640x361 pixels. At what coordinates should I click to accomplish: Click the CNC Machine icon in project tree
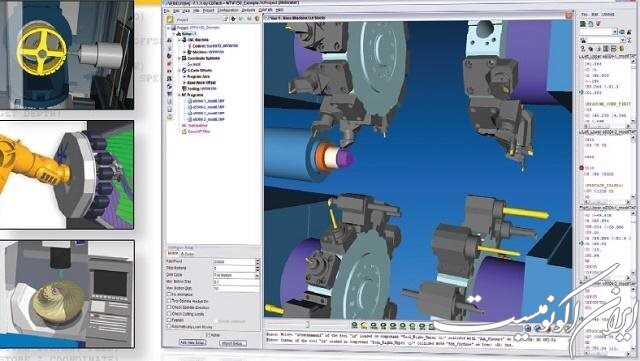click(184, 40)
